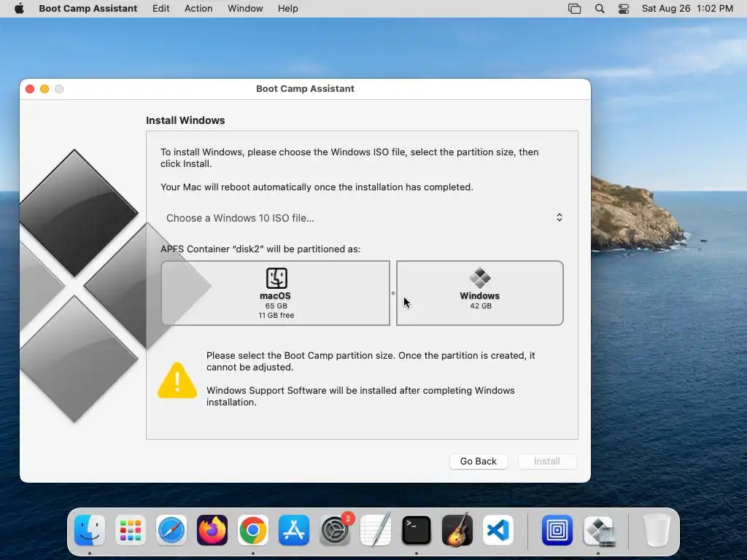The height and width of the screenshot is (560, 747).
Task: Click the Windows diamond partition icon
Action: click(x=480, y=278)
